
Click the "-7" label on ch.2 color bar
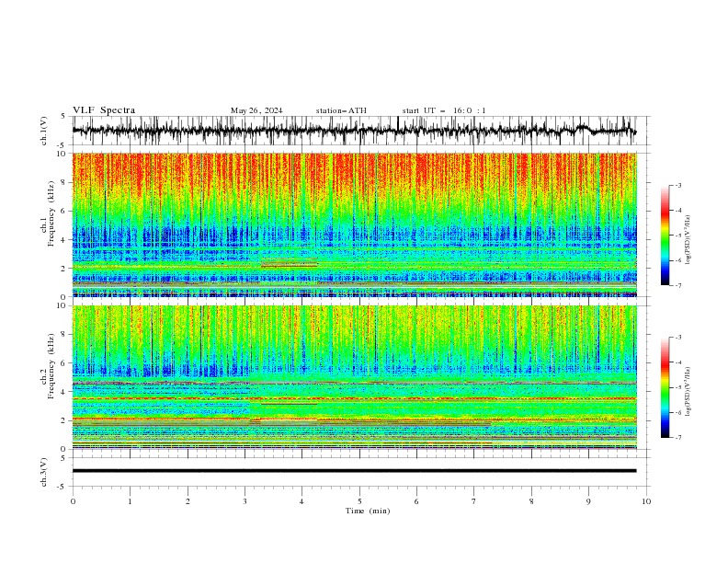point(677,438)
